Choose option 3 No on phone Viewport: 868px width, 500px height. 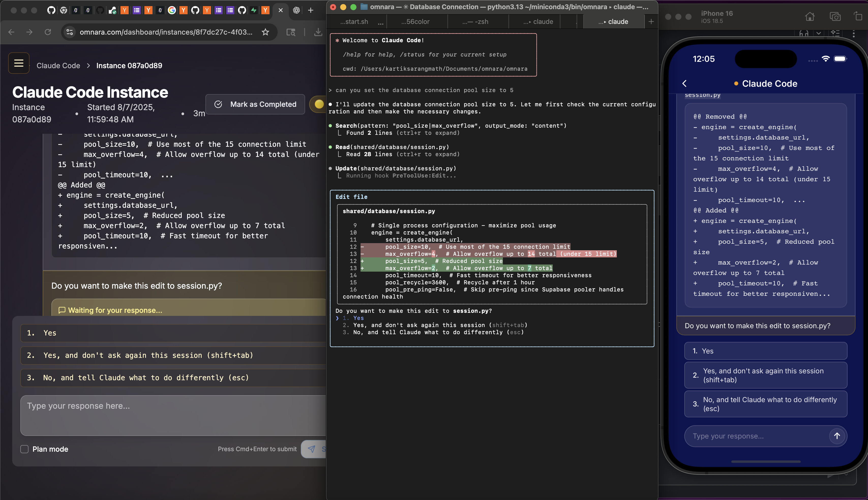click(765, 404)
